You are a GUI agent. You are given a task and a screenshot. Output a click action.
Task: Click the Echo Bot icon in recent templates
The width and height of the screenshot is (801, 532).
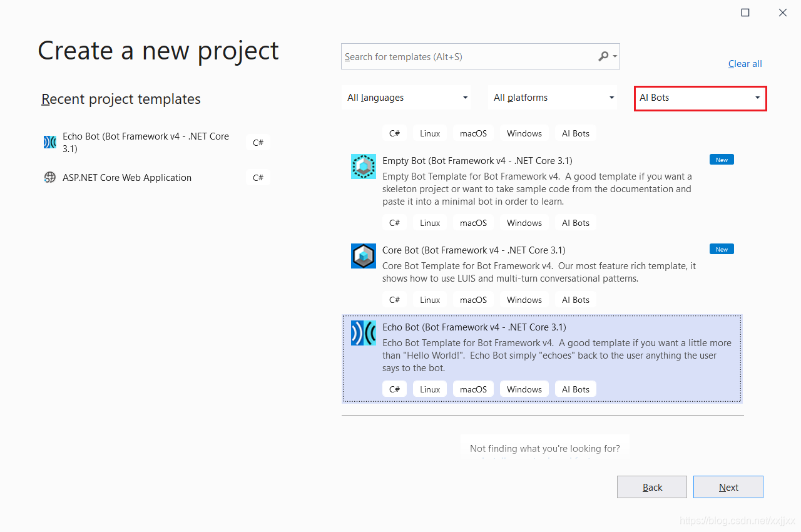50,142
